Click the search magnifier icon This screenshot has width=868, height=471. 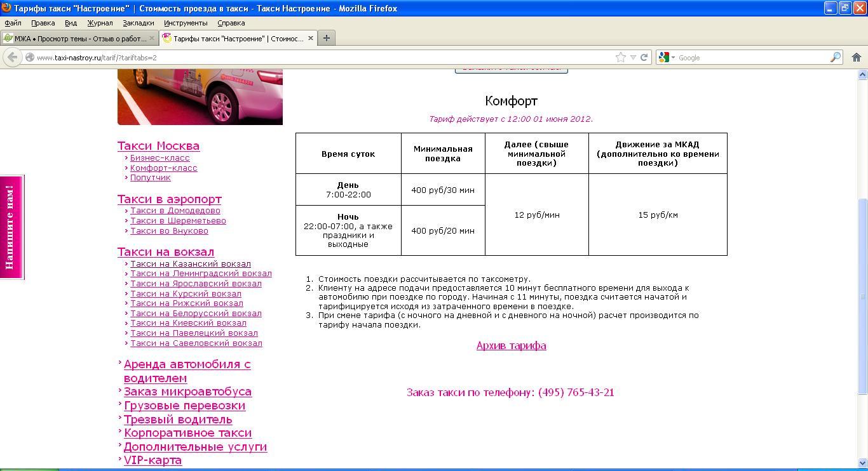(x=836, y=57)
